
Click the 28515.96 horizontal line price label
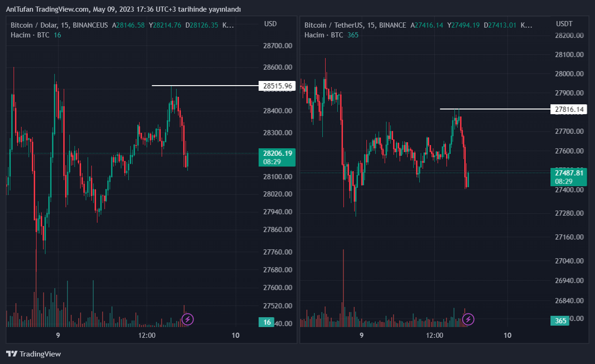[277, 86]
